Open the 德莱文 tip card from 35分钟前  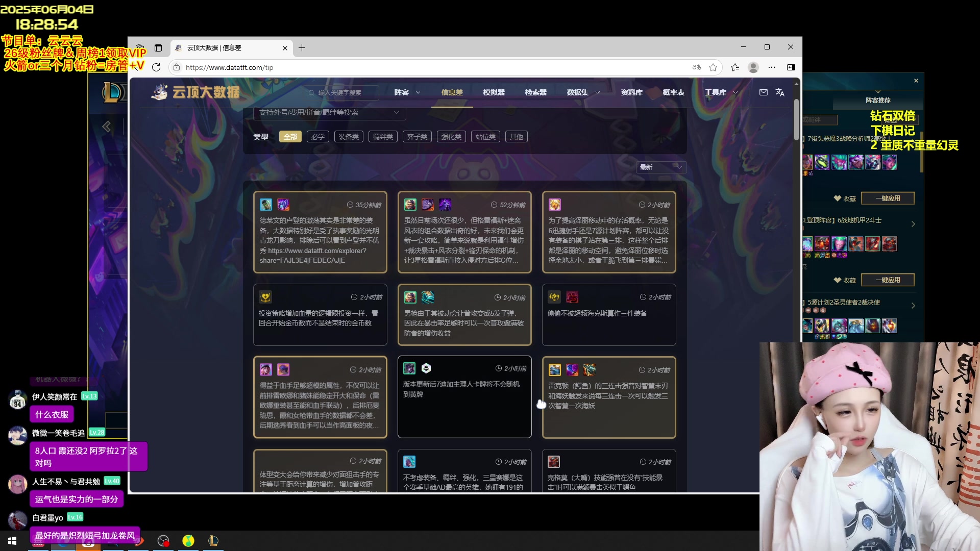(320, 232)
